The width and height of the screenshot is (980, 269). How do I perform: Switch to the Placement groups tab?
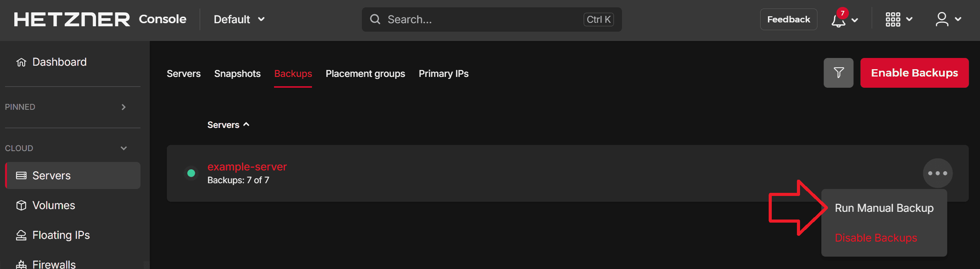365,73
